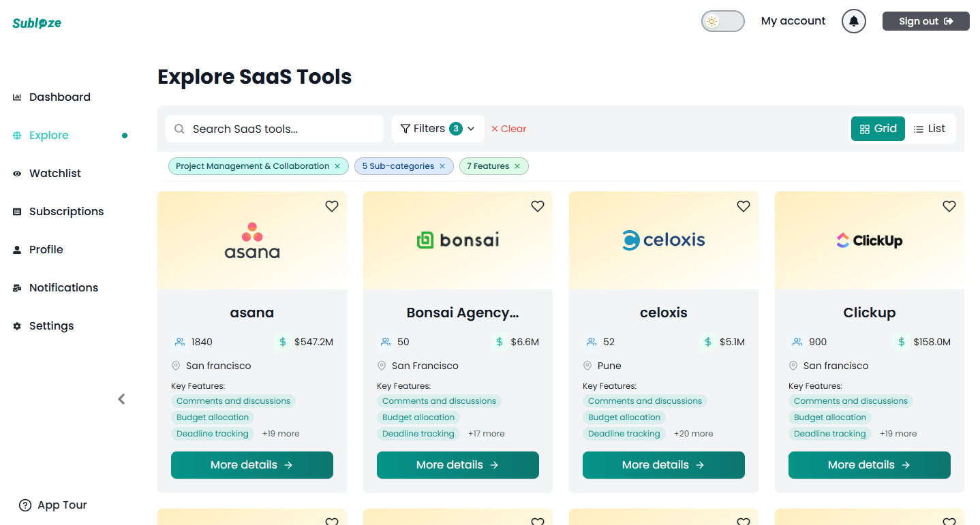Screen dimensions: 980x525
Task: Click the Subloze logo
Action: (x=36, y=21)
